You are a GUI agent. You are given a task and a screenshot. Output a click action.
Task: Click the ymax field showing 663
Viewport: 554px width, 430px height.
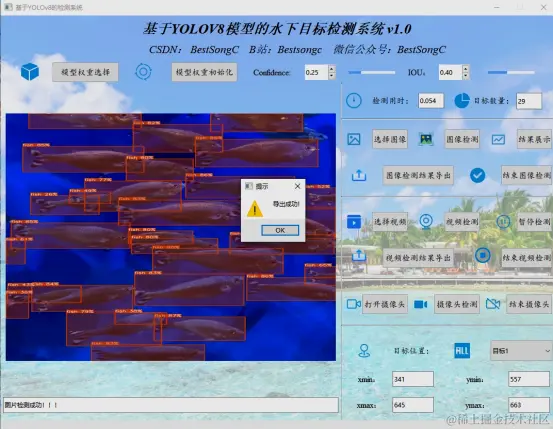[x=529, y=405]
